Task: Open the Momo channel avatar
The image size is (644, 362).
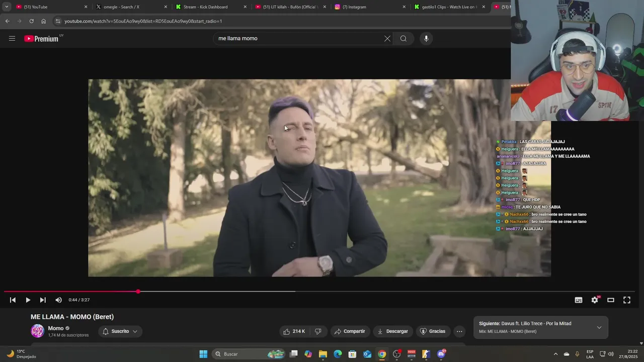Action: 37,331
